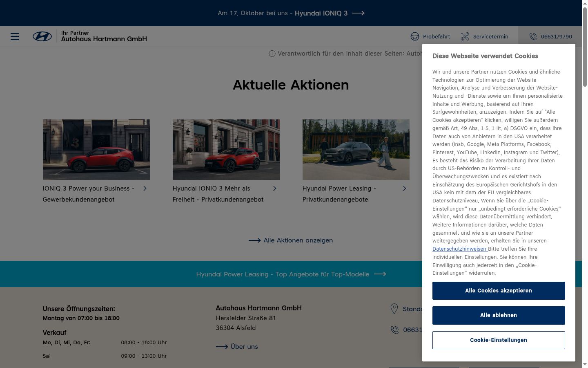Click the 36304 Alsfeld postal line

tap(236, 328)
